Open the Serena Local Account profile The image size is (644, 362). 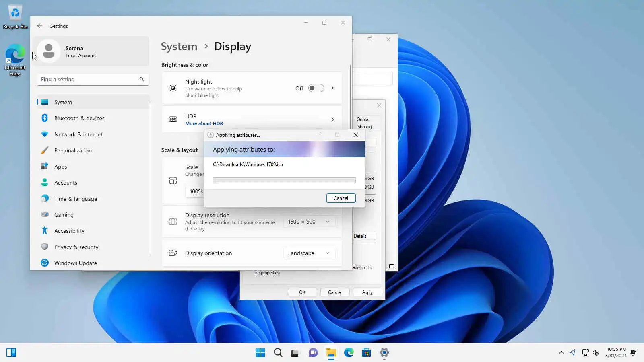click(x=91, y=51)
